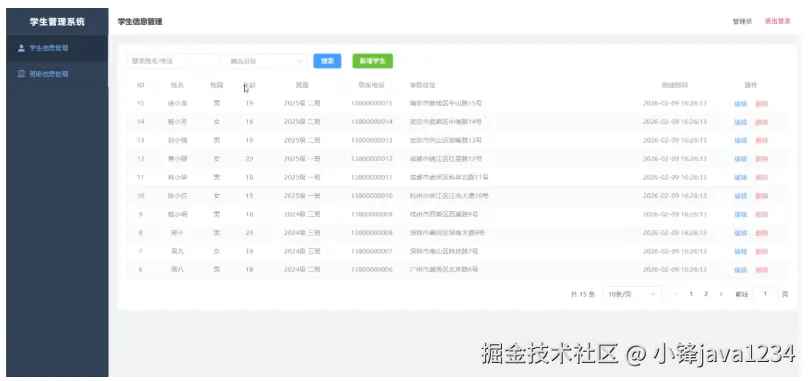Open the 10条/页 page size dropdown

coord(632,294)
